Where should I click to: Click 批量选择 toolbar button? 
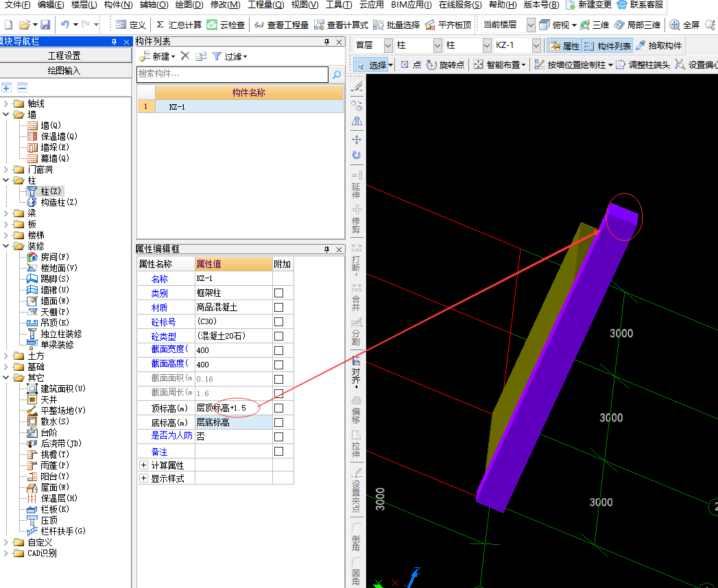396,25
